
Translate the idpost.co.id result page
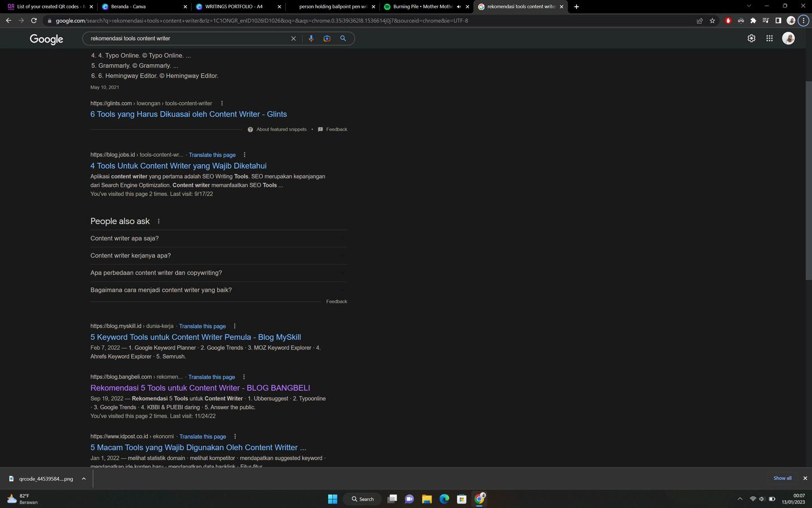[203, 436]
